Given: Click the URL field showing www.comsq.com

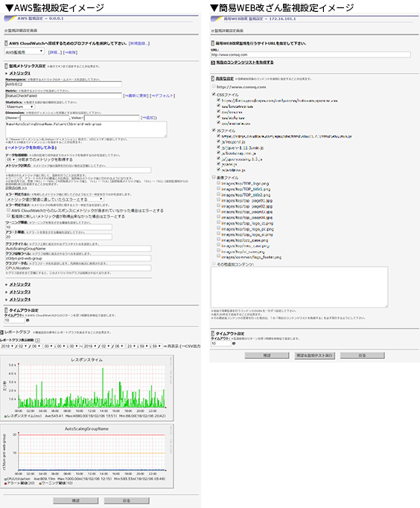Looking at the screenshot, I should pos(311,55).
